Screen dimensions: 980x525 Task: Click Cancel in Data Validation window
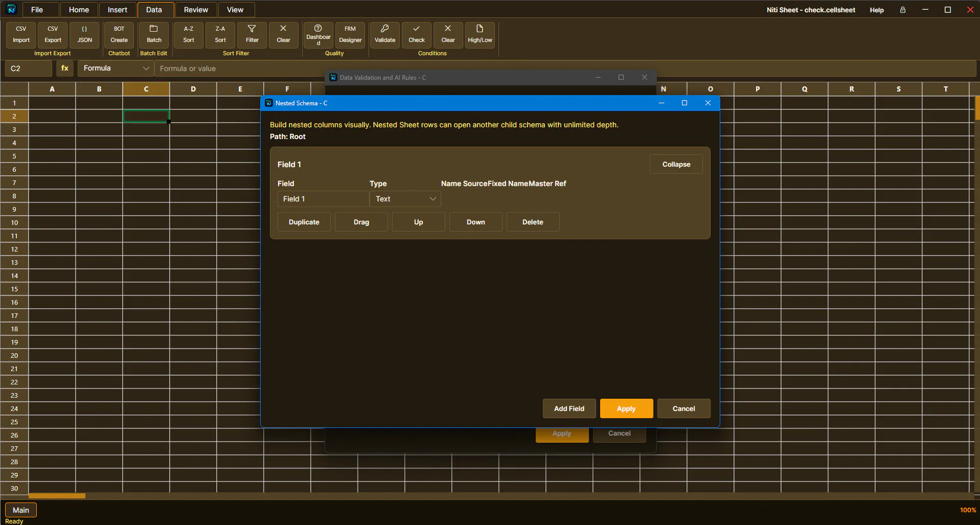click(x=620, y=435)
